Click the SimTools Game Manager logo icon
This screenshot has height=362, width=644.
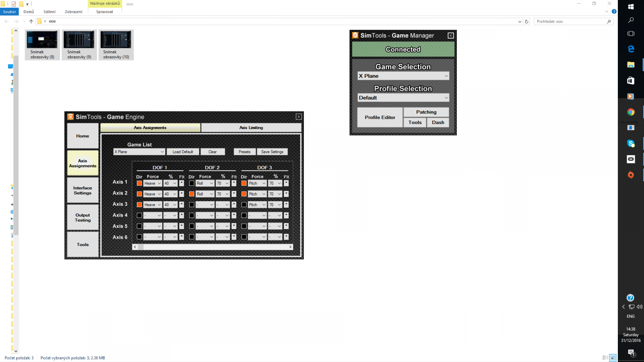pos(355,35)
